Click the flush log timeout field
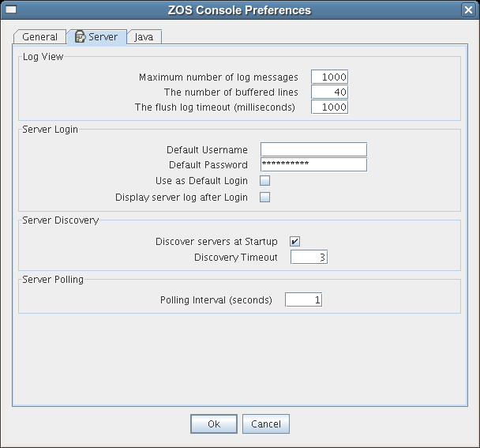This screenshot has height=448, width=480. 329,107
